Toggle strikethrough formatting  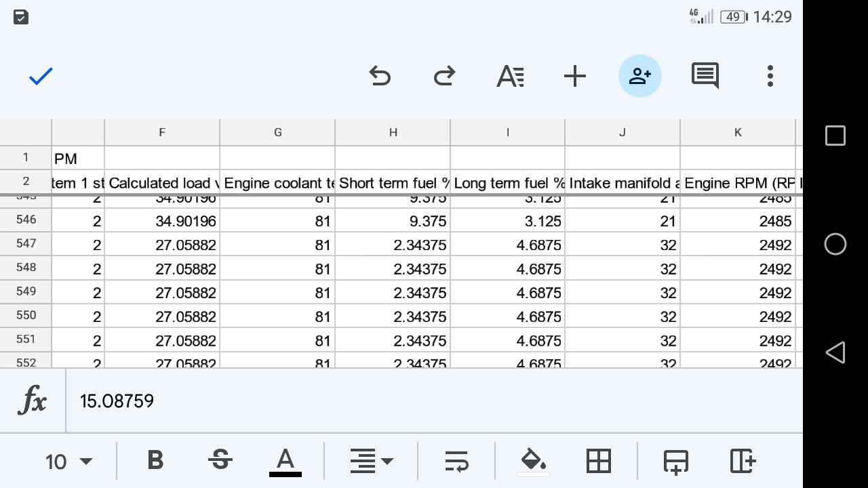click(x=220, y=461)
